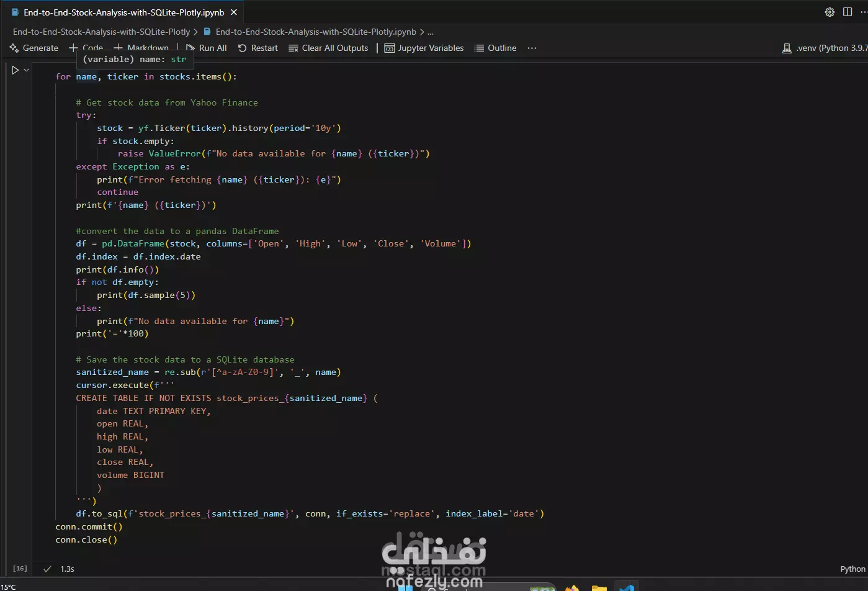Click the 'df.index = df.index.date' line
The height and width of the screenshot is (591, 868).
click(138, 256)
